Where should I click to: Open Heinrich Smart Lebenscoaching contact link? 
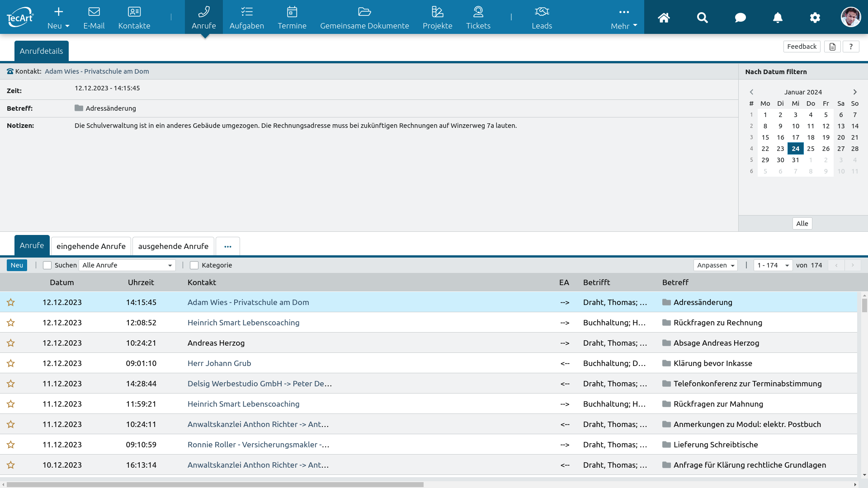[243, 323]
